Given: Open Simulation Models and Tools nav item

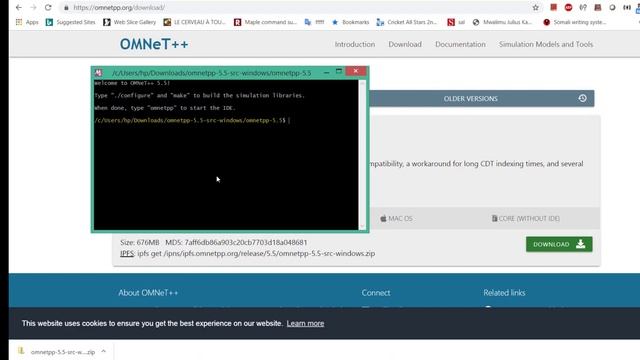Looking at the screenshot, I should [x=546, y=44].
